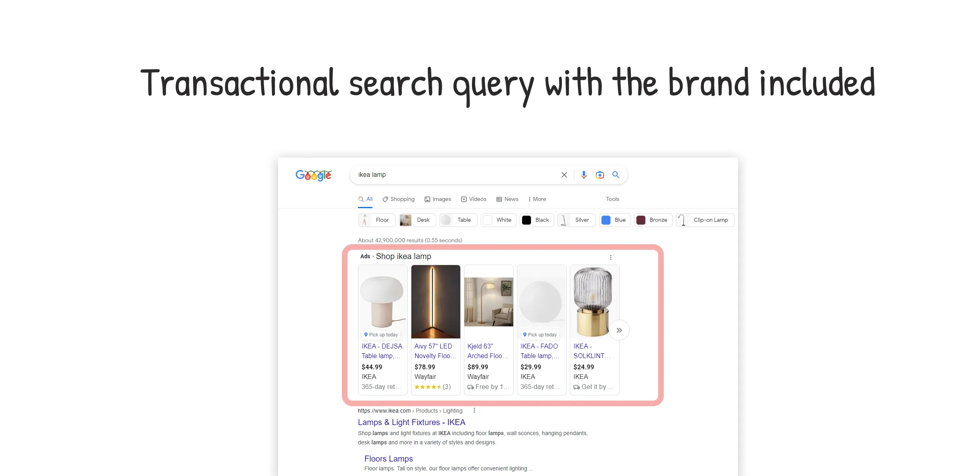
Task: Click the Google logo
Action: 313,175
